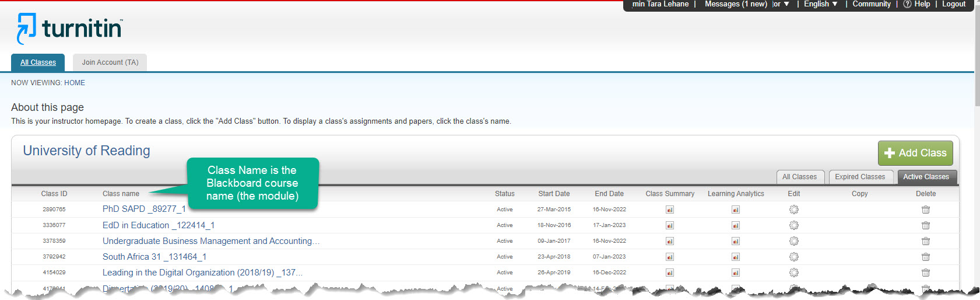
Task: Open Learning Analytics for Undergraduate Business Management
Action: [x=736, y=241]
